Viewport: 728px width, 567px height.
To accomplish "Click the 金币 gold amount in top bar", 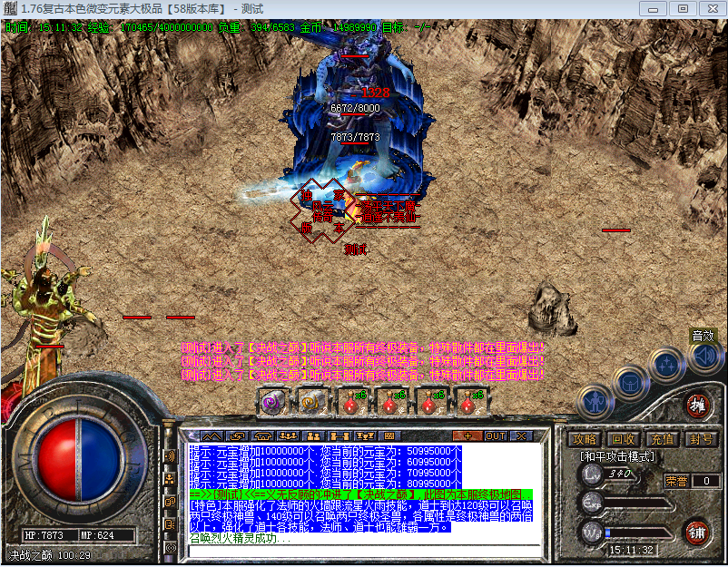I will coord(338,27).
